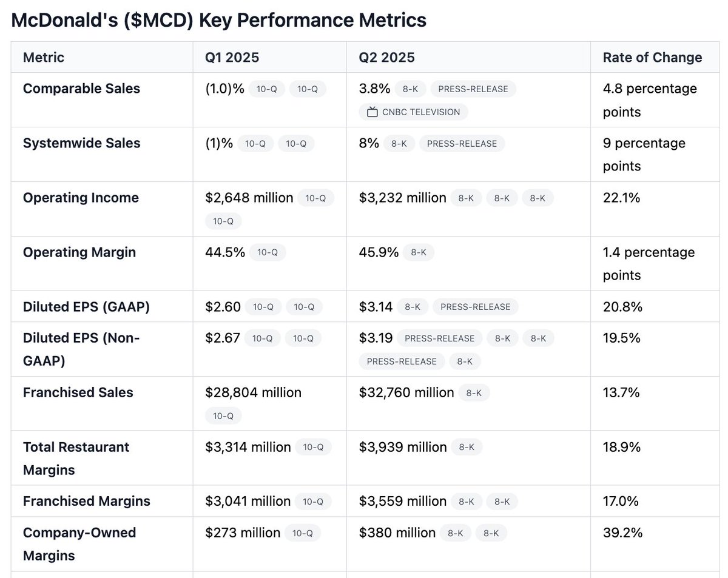
Task: Click the 10-Q badge beside $3,041 million
Action: (313, 502)
